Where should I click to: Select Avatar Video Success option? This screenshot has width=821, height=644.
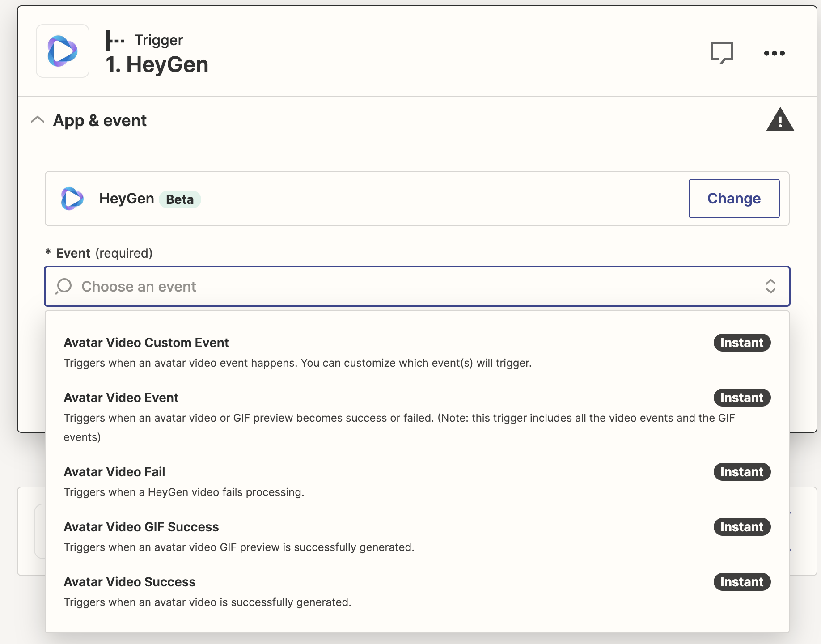point(417,592)
